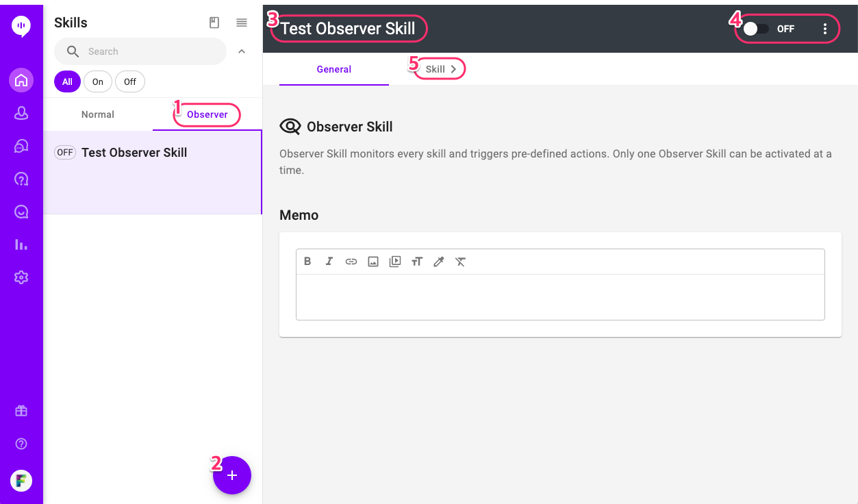Open the app logo at sidebar top
Viewport: 858px width, 504px height.
(x=21, y=27)
